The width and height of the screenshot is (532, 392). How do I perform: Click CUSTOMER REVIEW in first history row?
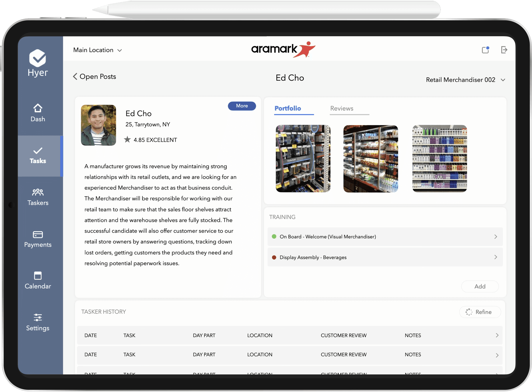(x=343, y=335)
